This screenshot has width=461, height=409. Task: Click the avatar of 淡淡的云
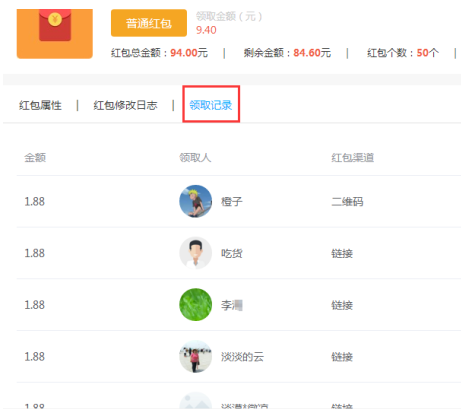(196, 356)
